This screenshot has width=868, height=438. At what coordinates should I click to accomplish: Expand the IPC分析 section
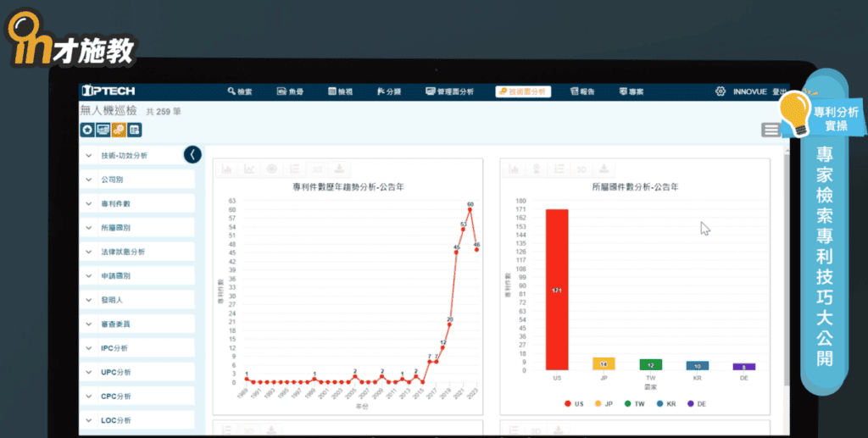[114, 347]
